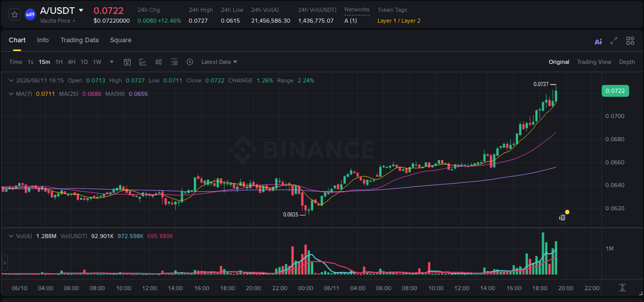The width and height of the screenshot is (644, 302).
Task: Click the 0.0700 price axis label
Action: click(x=615, y=116)
